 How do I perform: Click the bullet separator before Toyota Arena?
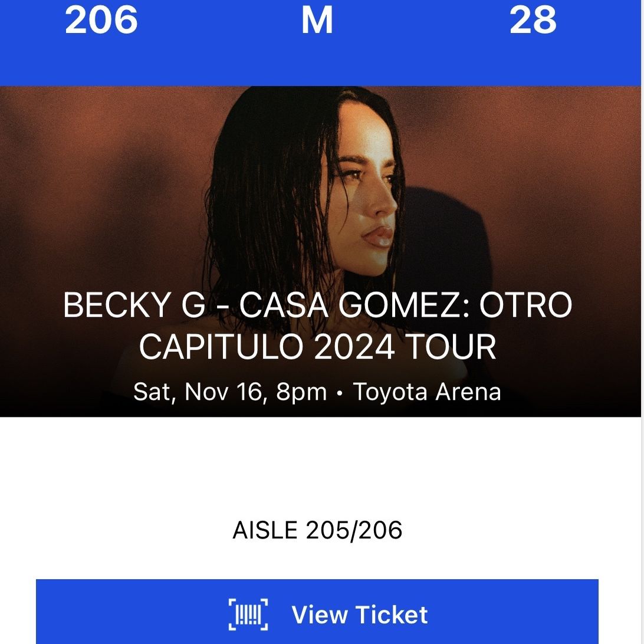coord(339,393)
